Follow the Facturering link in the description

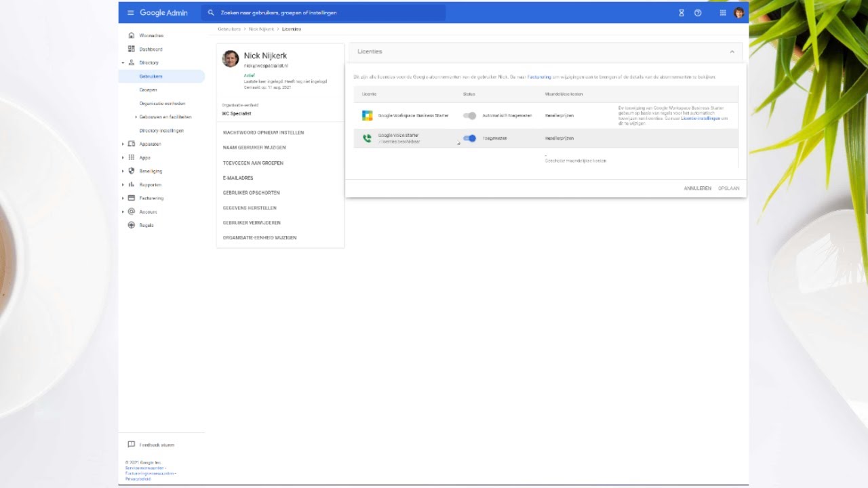[x=540, y=77]
